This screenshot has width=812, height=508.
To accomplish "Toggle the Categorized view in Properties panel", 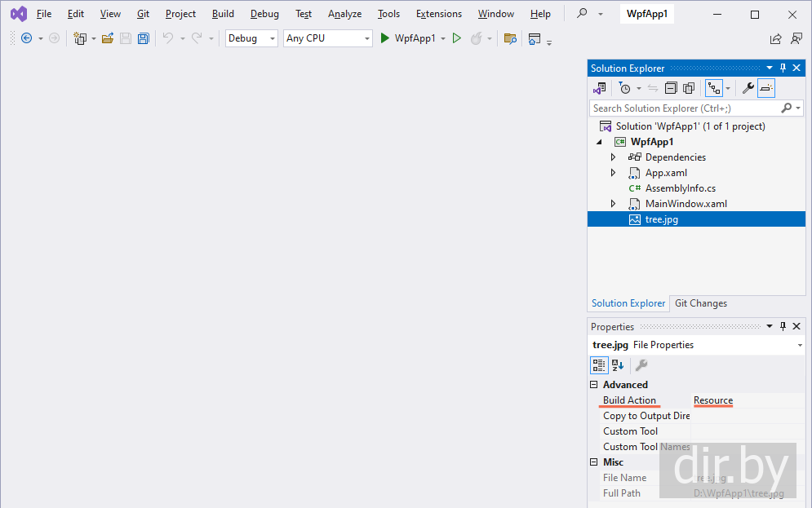I will pyautogui.click(x=599, y=365).
